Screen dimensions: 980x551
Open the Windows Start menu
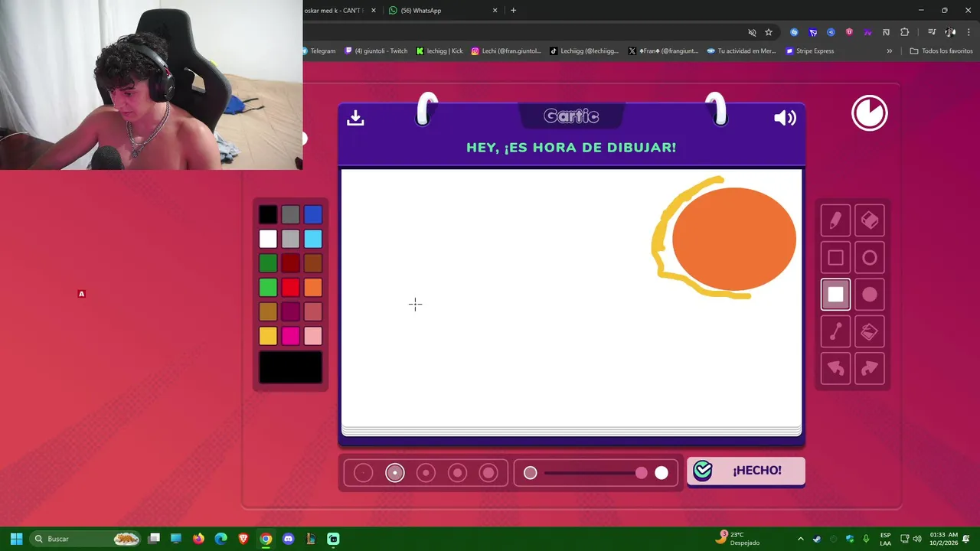click(16, 539)
